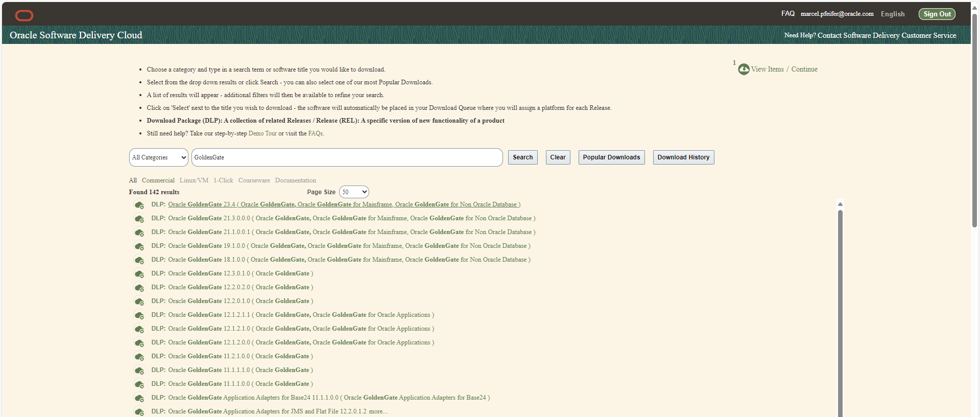Open the Demo Tour link
This screenshot has height=417, width=980.
click(x=262, y=133)
